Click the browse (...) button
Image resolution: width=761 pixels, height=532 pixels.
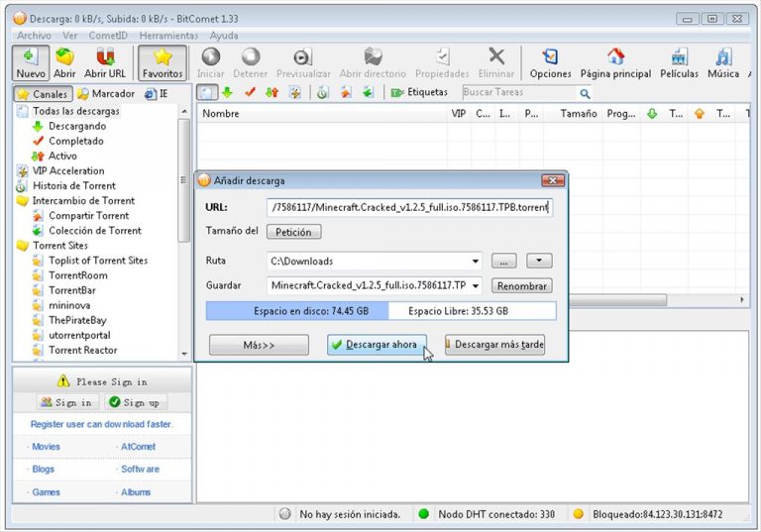pyautogui.click(x=503, y=261)
